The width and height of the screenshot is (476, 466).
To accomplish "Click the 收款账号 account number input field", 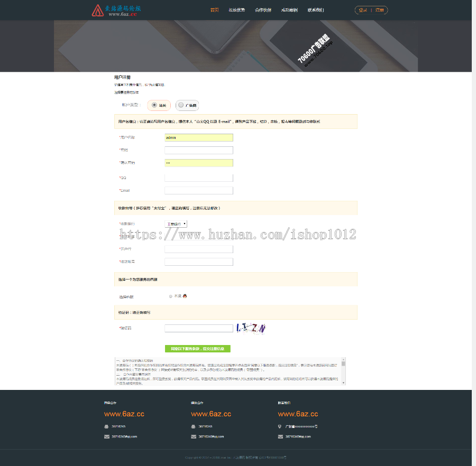I will [x=199, y=262].
